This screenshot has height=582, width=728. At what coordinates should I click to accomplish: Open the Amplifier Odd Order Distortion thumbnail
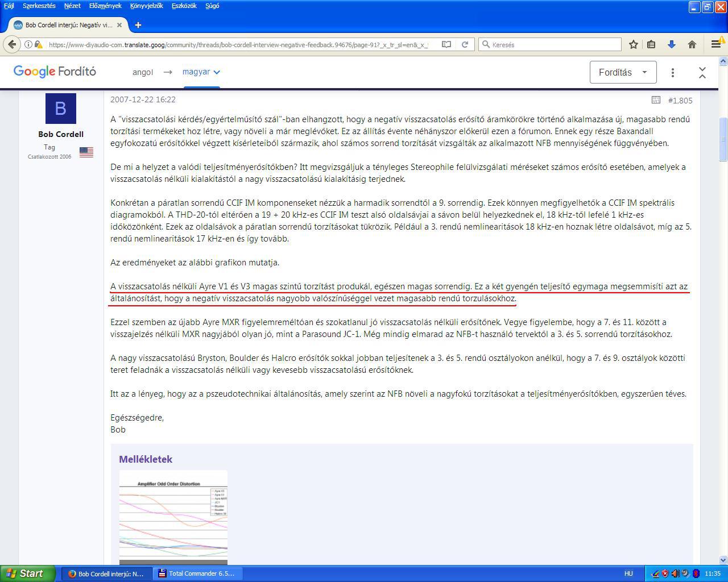(173, 517)
